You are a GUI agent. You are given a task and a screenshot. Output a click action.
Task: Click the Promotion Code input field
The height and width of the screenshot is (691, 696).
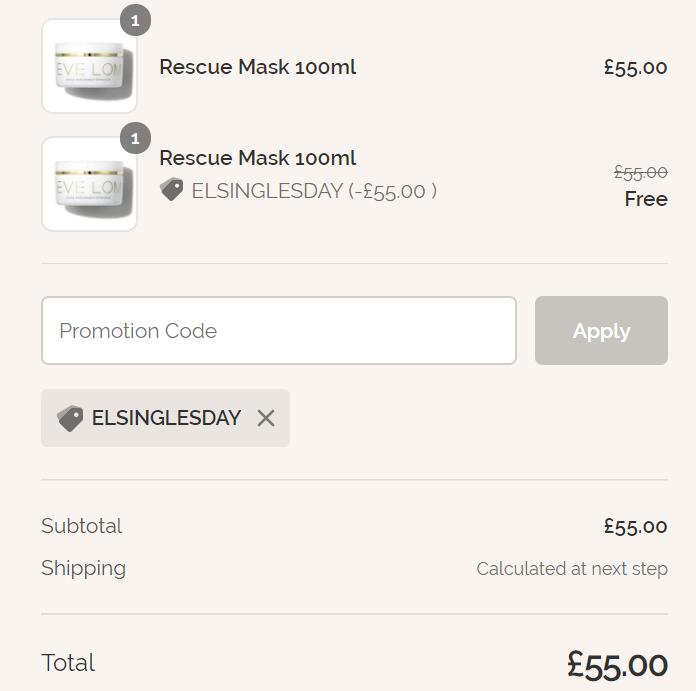pyautogui.click(x=279, y=331)
